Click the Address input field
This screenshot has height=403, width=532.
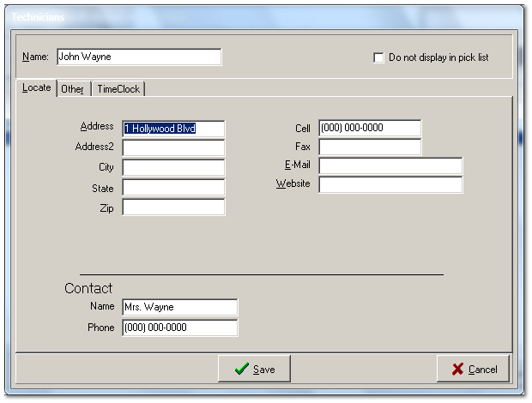pos(173,129)
